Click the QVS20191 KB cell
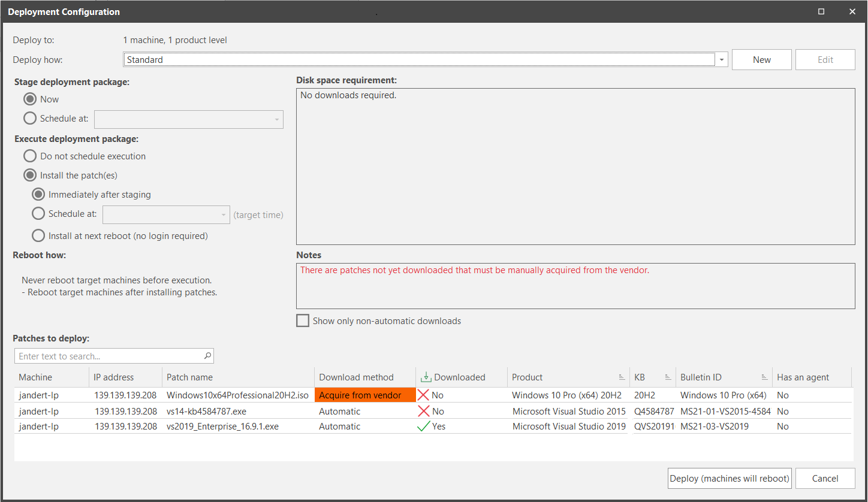 [x=654, y=427]
